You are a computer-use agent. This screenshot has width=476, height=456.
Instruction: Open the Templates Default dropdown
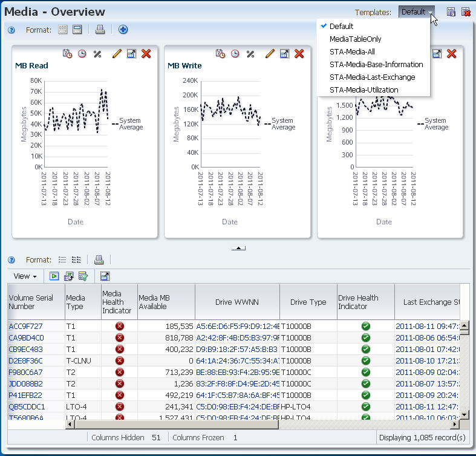416,12
